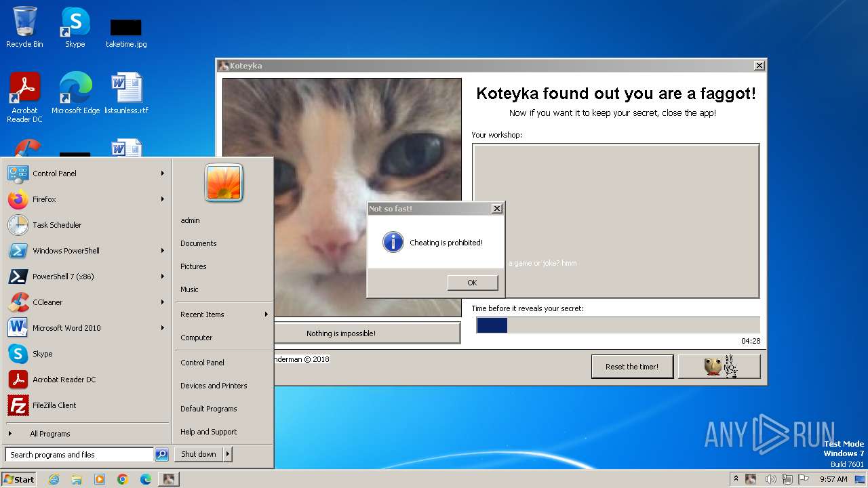Show All Programs in start menu
Screen dimensions: 868x488
(86, 434)
